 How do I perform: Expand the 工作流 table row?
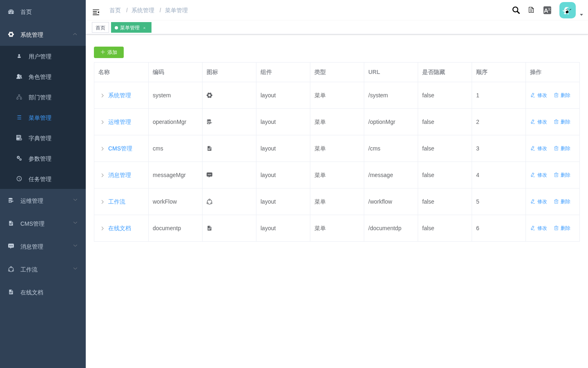[102, 202]
